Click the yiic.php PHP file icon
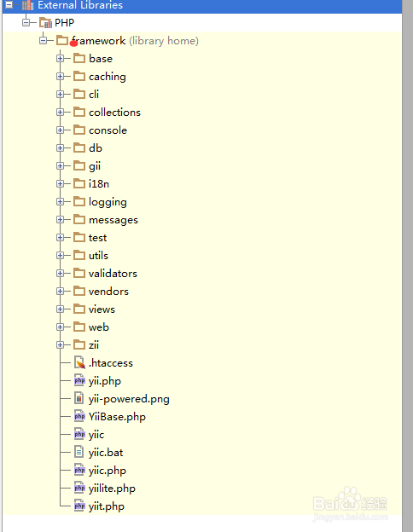Viewport: 413px width, 532px height. tap(79, 471)
